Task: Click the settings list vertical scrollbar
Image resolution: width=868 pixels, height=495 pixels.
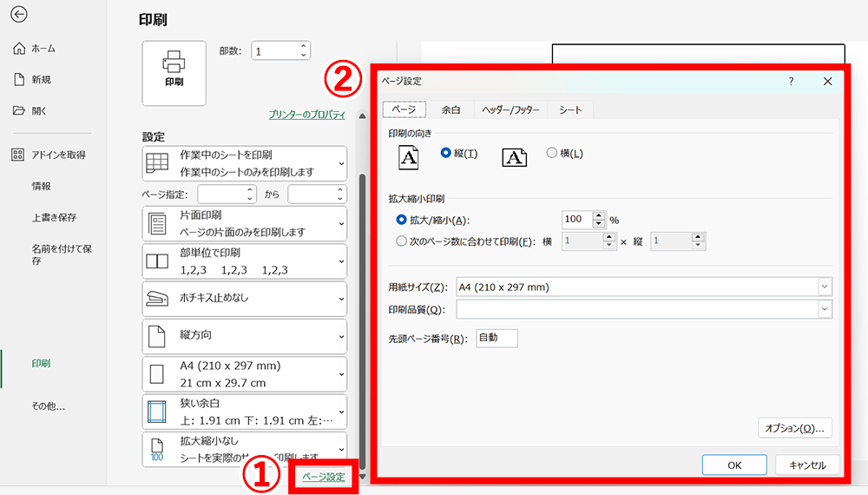Action: pyautogui.click(x=363, y=321)
